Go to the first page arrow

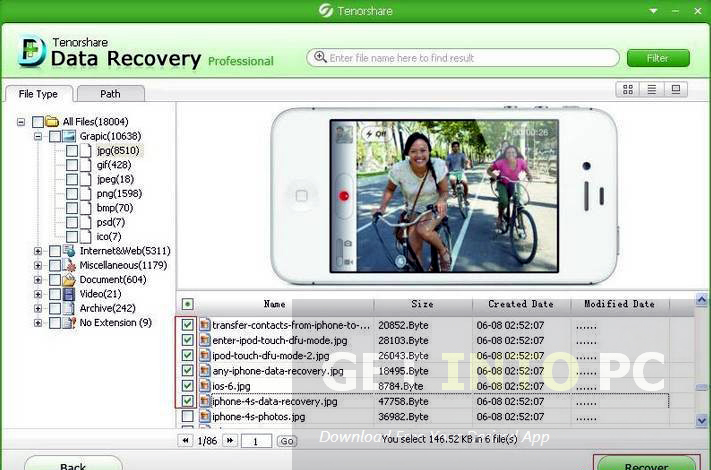(185, 440)
